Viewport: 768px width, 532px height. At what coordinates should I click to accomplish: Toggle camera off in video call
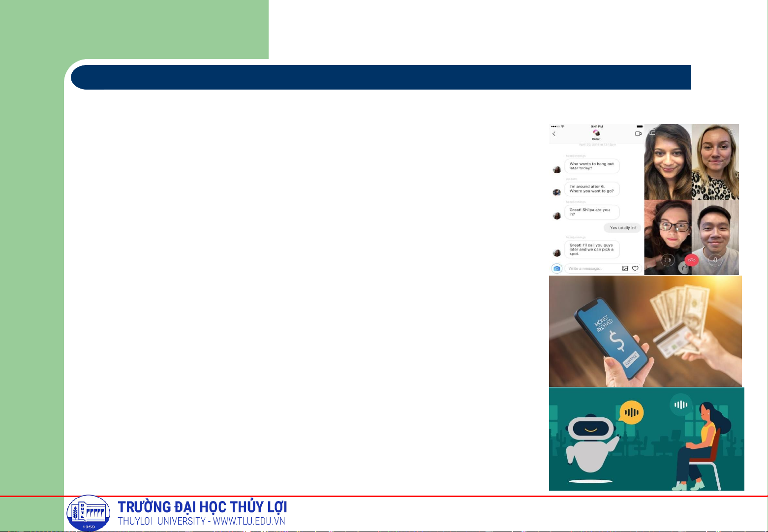[668, 260]
